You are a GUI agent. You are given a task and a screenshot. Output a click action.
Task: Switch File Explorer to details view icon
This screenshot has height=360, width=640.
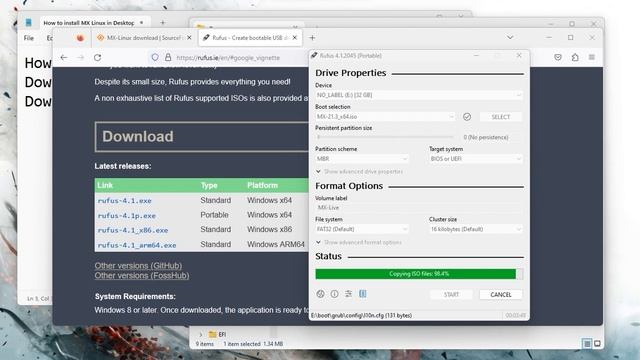point(587,344)
